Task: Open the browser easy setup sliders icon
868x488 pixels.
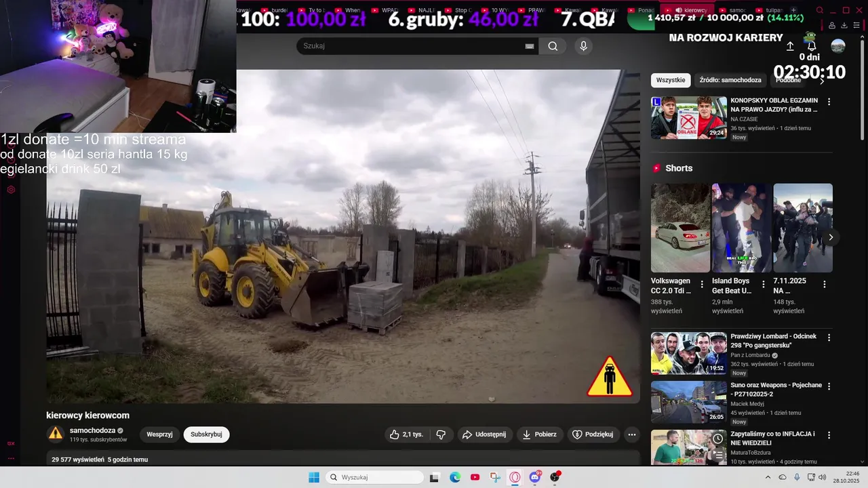Action: (857, 25)
